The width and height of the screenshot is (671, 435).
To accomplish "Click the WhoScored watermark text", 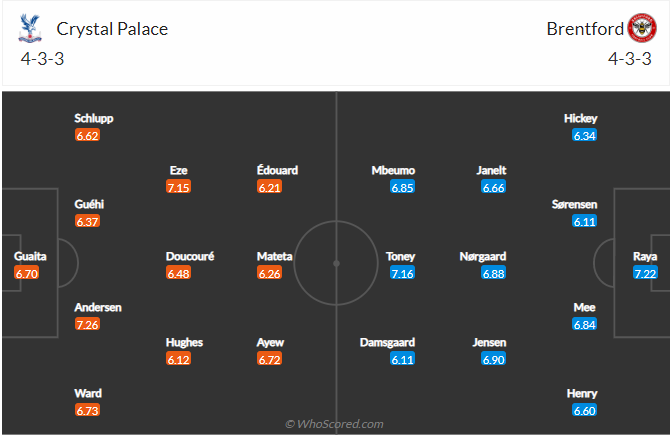I will [x=335, y=424].
